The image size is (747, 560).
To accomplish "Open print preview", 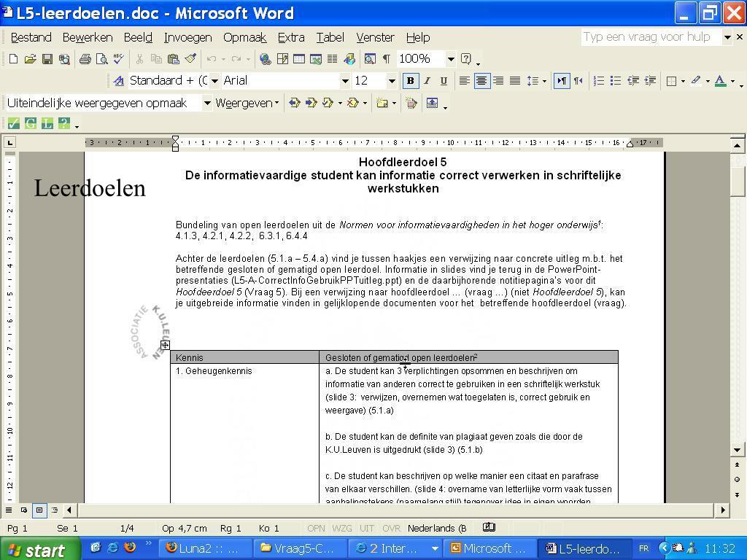I will coord(102,59).
